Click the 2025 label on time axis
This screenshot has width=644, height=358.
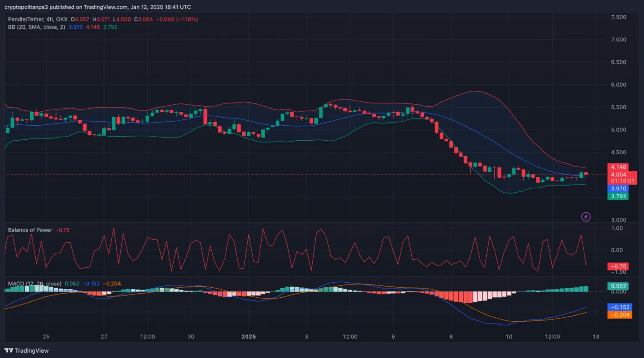249,337
